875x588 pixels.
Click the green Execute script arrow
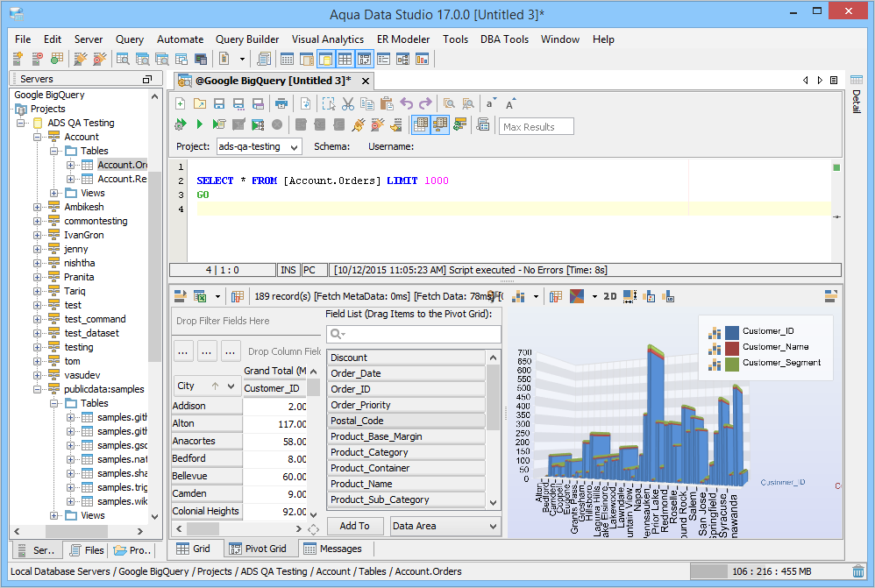[200, 125]
